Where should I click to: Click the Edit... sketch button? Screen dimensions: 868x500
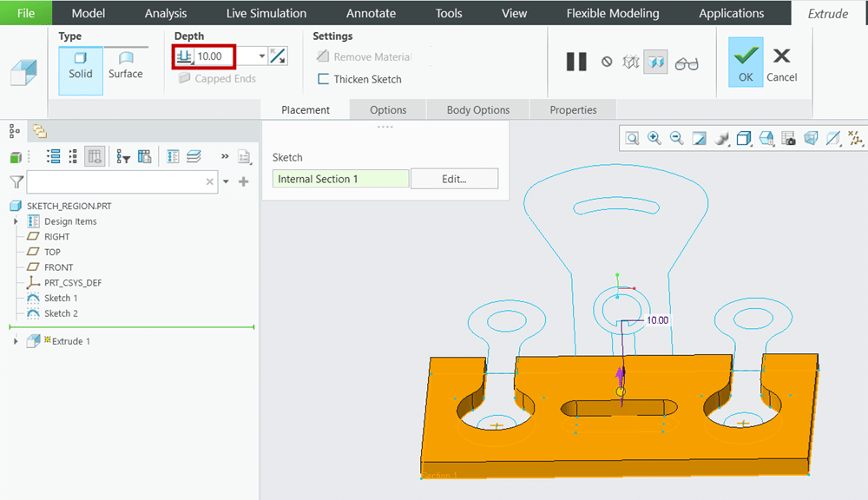click(454, 179)
